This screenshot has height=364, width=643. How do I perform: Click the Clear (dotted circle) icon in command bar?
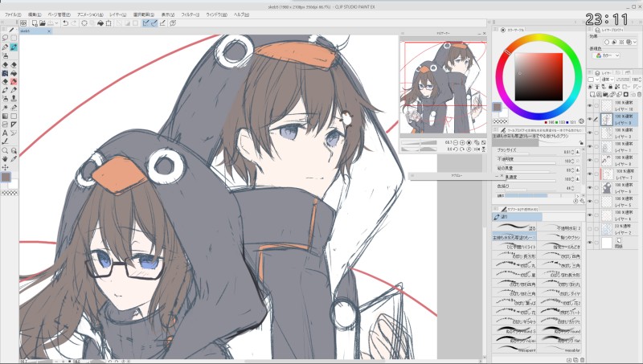tap(84, 23)
